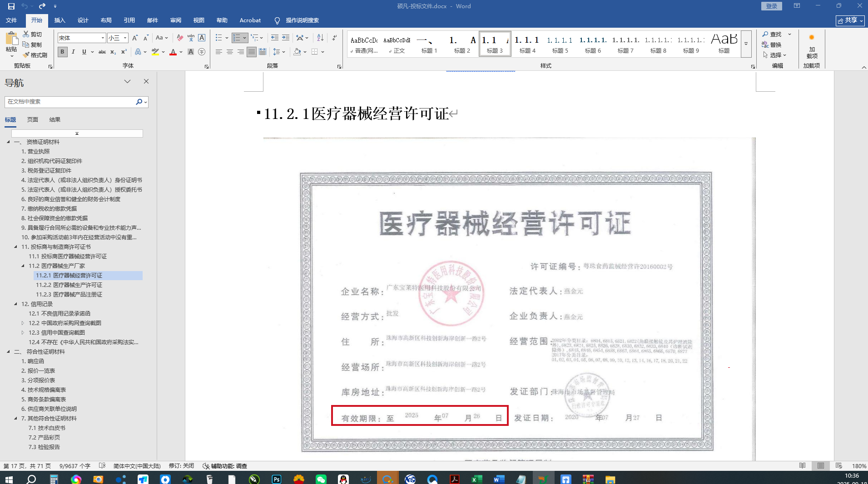868x484 pixels.
Task: Apply a character border with the boxed A icon
Action: (x=202, y=38)
